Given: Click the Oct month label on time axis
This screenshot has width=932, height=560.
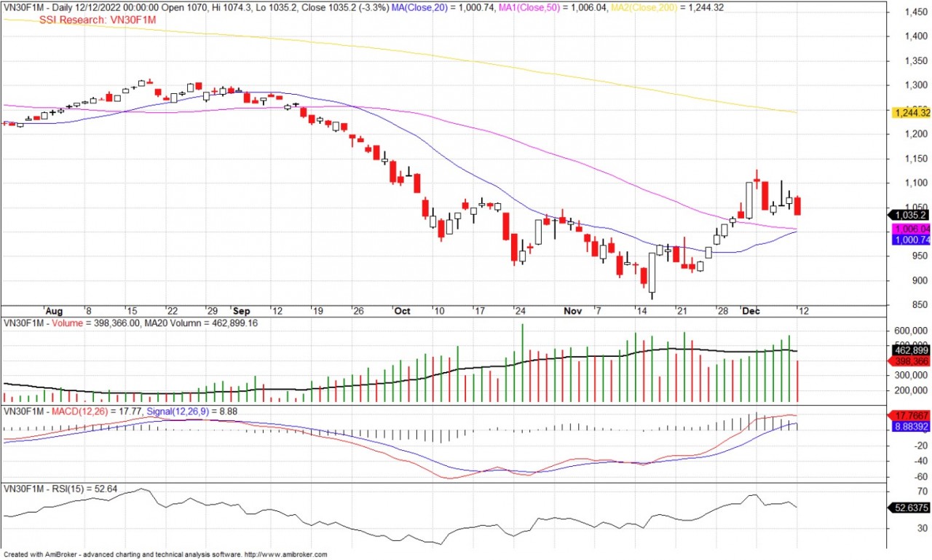Looking at the screenshot, I should (401, 310).
